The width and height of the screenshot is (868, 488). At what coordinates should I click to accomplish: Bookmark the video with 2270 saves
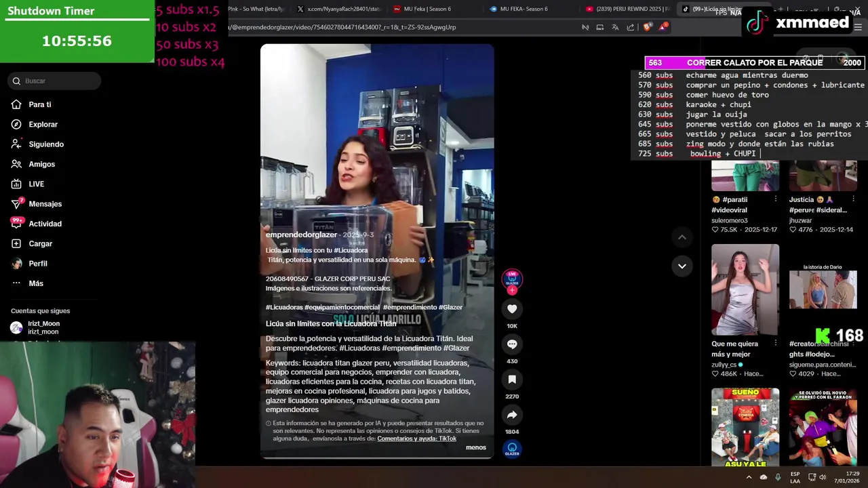pos(512,380)
